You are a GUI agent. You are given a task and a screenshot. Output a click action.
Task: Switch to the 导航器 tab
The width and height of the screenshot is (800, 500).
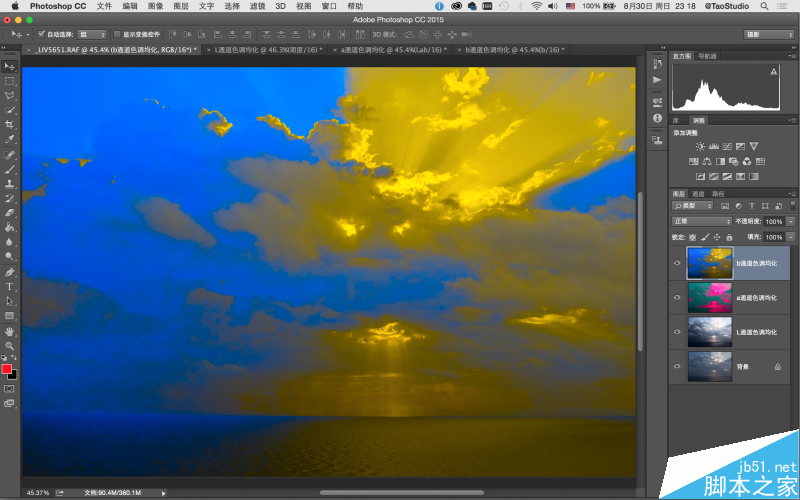point(707,56)
